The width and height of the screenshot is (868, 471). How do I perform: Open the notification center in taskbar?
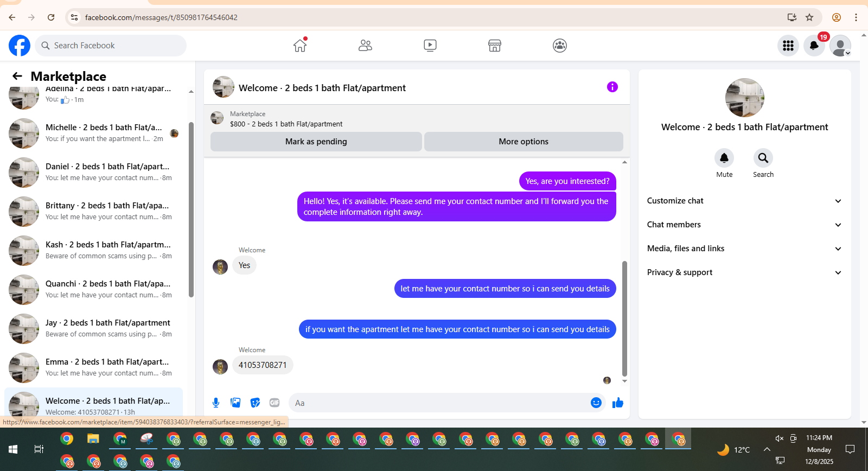[850, 449]
